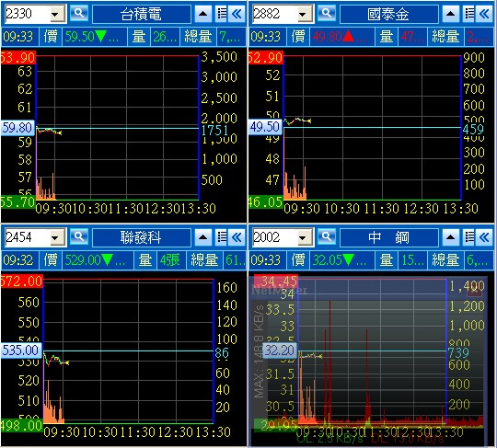This screenshot has height=448, width=497.
Task: Click the 739 volume marker in 中鋼 chart
Action: click(x=458, y=352)
